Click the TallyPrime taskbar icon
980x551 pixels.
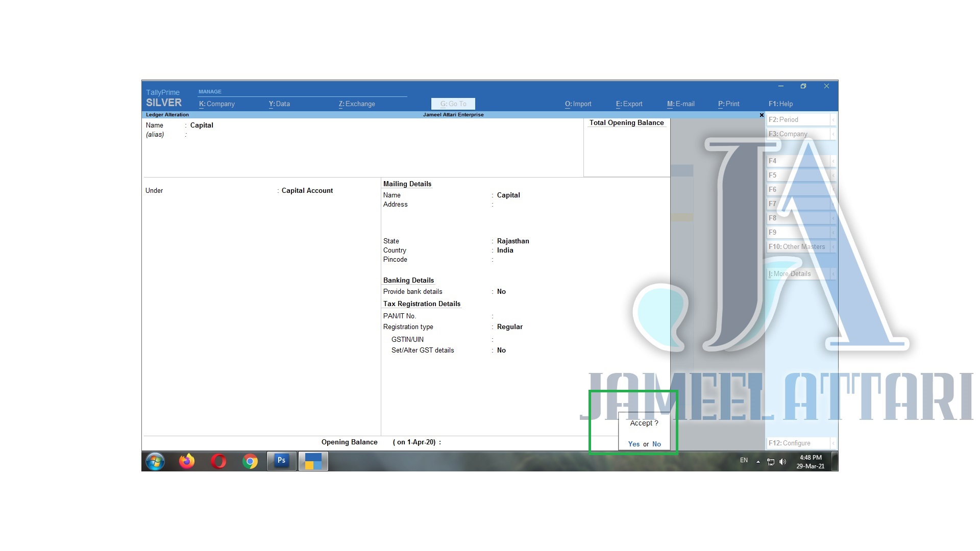click(x=313, y=461)
